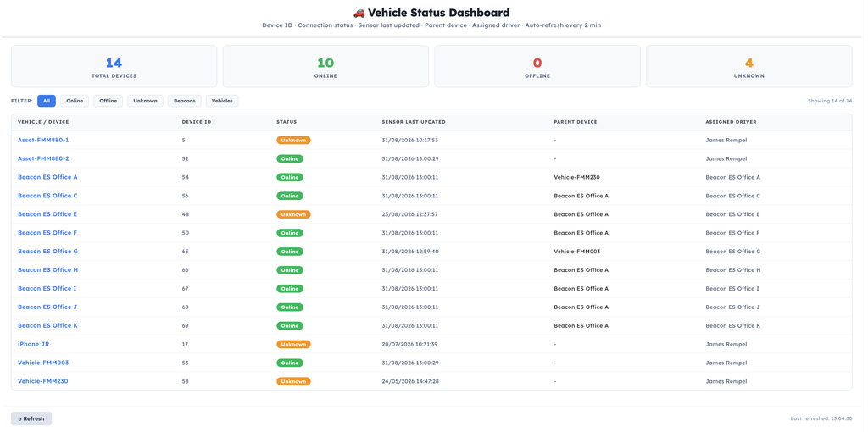This screenshot has height=432, width=868.
Task: Click assigned driver Beacon ES Office K
Action: pos(733,325)
